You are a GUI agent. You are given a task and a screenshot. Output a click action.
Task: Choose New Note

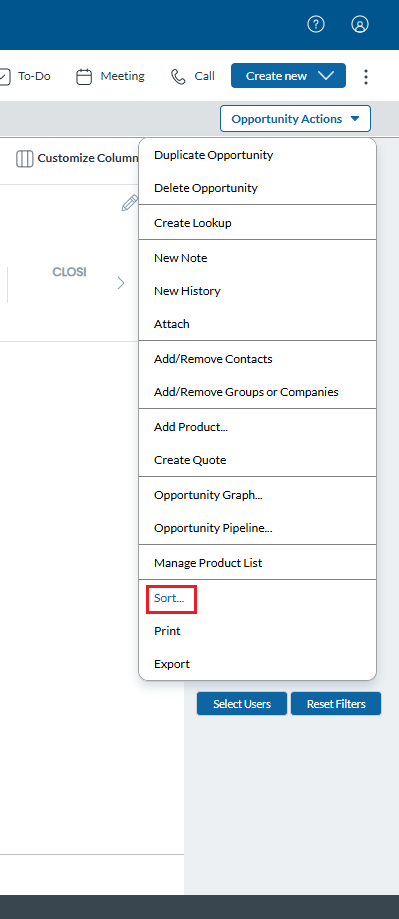click(257, 258)
